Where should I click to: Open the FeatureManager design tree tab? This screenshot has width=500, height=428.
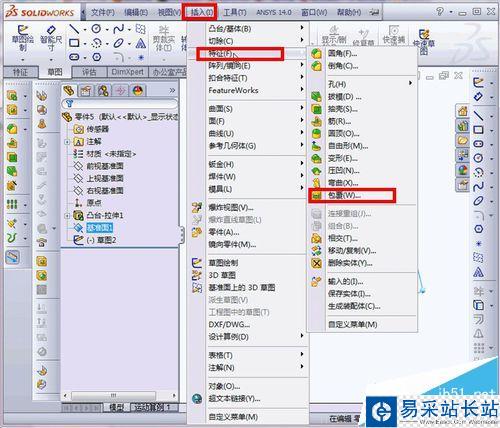pyautogui.click(x=69, y=90)
